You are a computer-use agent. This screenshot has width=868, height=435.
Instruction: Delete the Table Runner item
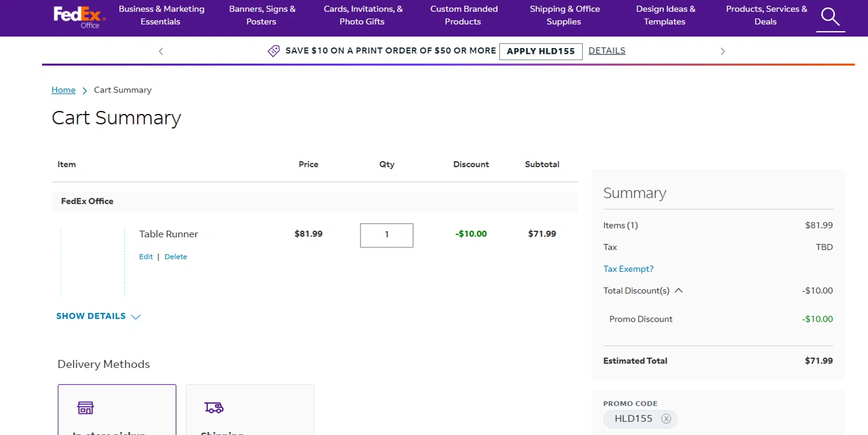point(176,257)
